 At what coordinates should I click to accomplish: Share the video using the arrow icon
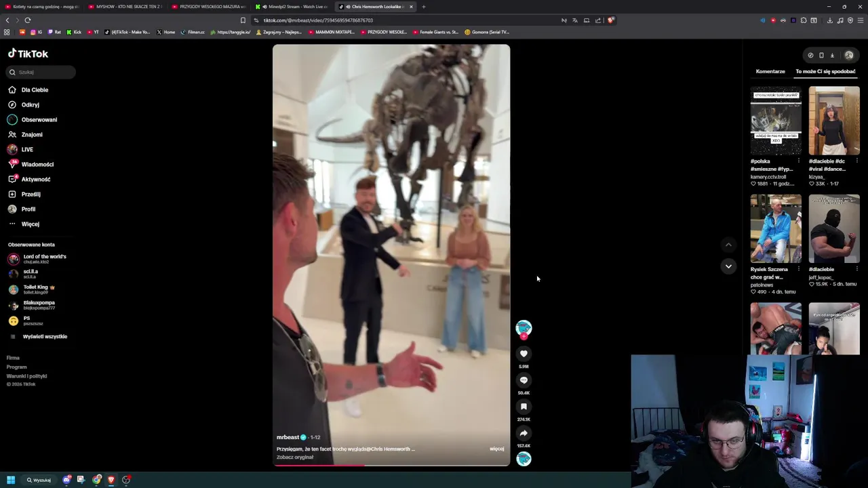(x=524, y=433)
